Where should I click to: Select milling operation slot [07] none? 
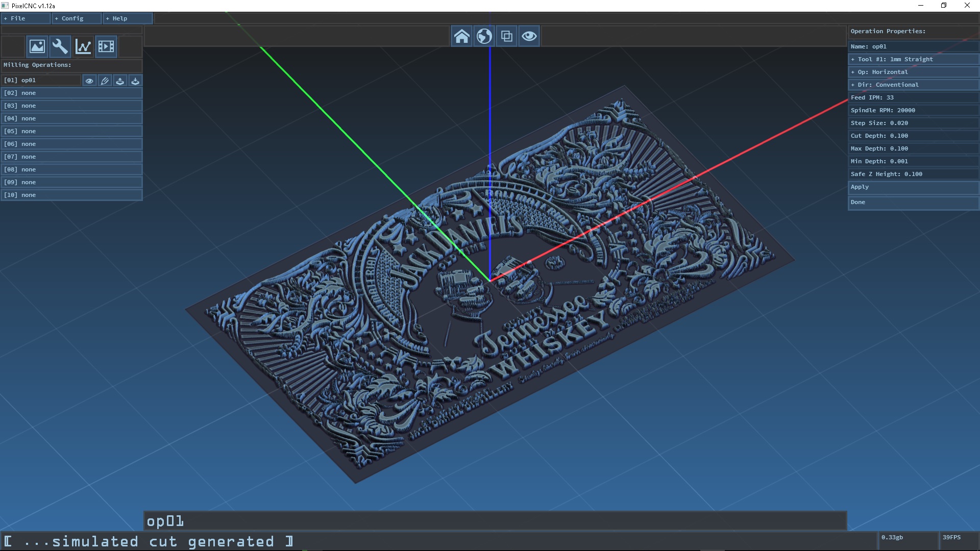click(x=71, y=157)
